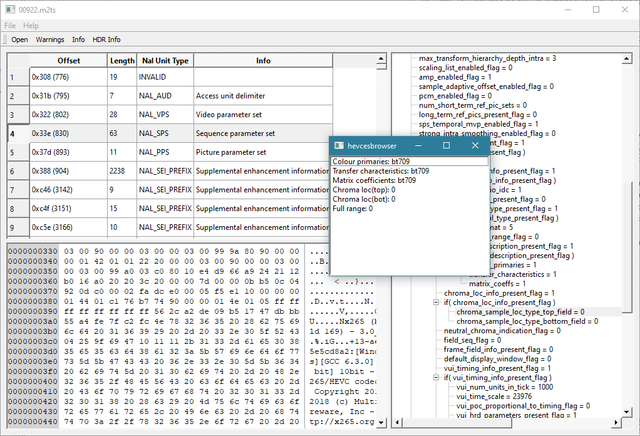Click right arrow of tree horizontal scrollbar
This screenshot has width=640, height=436.
coord(616,423)
